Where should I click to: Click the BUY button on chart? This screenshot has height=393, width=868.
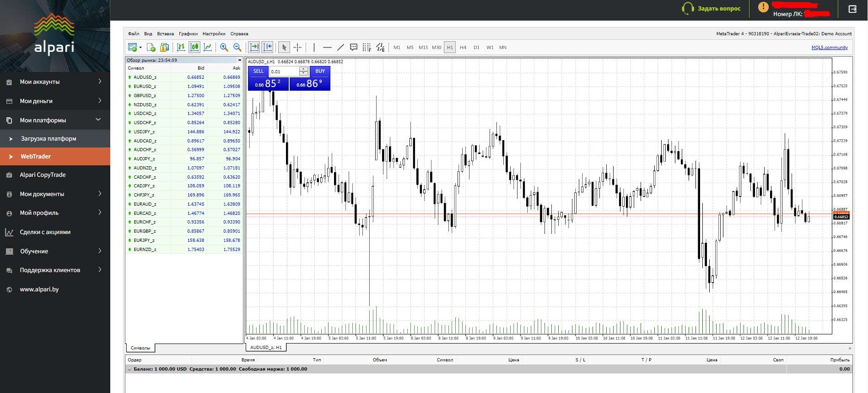320,71
